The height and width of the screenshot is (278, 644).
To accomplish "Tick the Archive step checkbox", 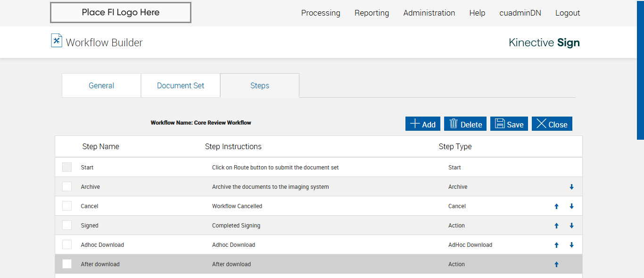I will coord(67,186).
